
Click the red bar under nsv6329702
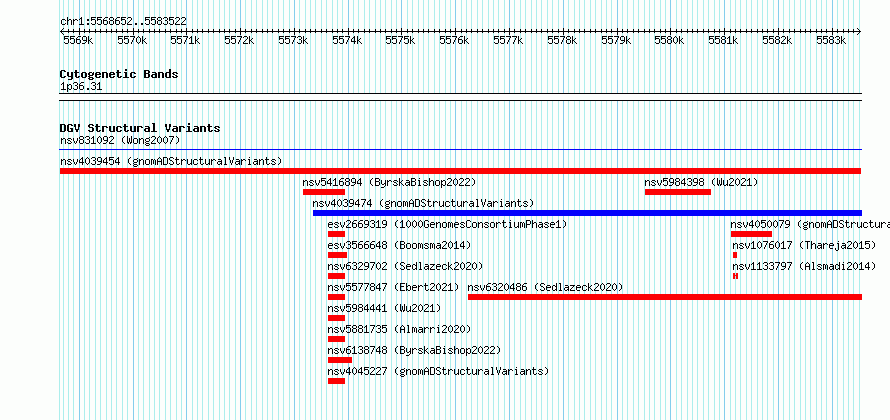[336, 276]
